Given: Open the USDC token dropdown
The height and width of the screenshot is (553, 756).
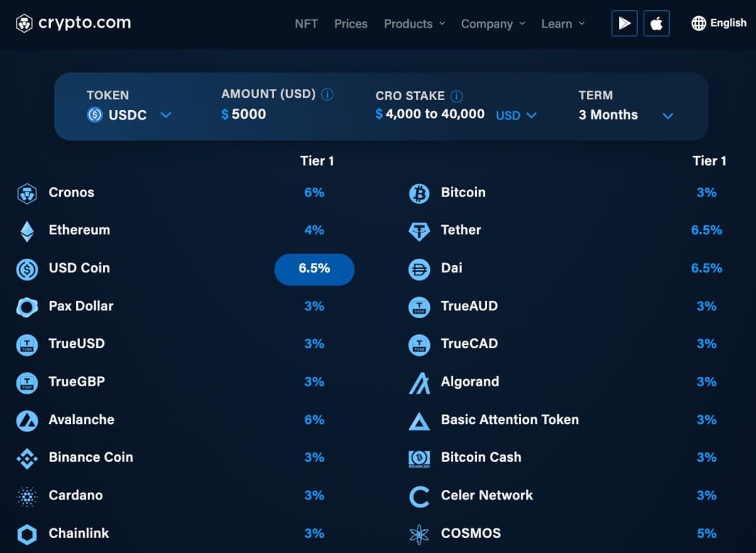Looking at the screenshot, I should 129,115.
